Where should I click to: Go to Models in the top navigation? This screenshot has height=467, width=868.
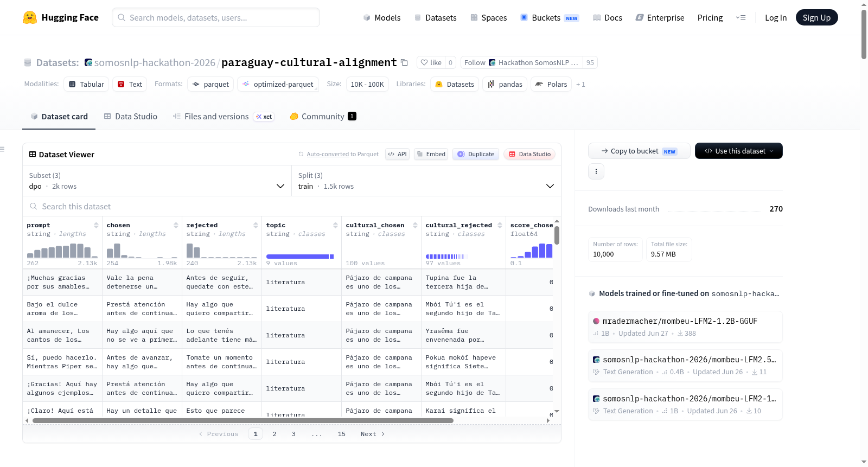tap(381, 18)
